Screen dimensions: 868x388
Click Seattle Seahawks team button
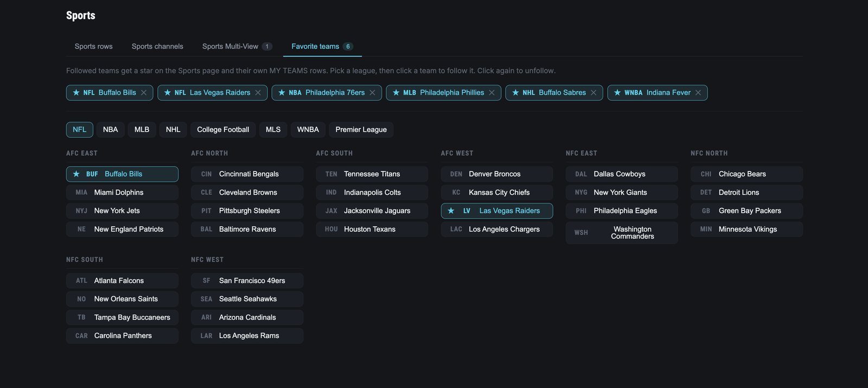click(247, 299)
